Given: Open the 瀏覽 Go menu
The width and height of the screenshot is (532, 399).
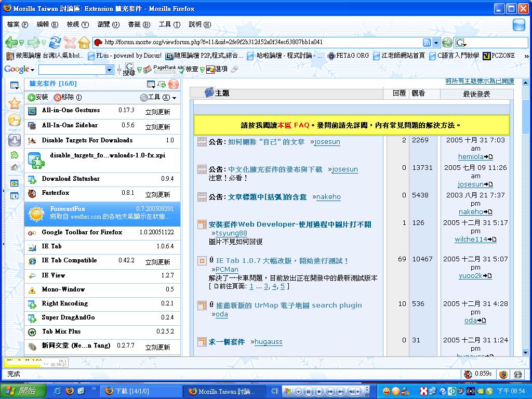Looking at the screenshot, I should click(108, 24).
